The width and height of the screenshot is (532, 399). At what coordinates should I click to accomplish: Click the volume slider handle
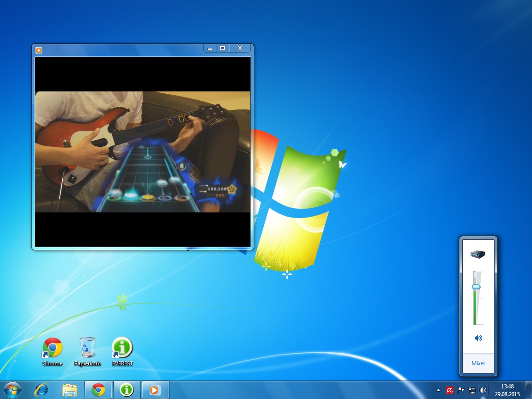[x=477, y=287]
